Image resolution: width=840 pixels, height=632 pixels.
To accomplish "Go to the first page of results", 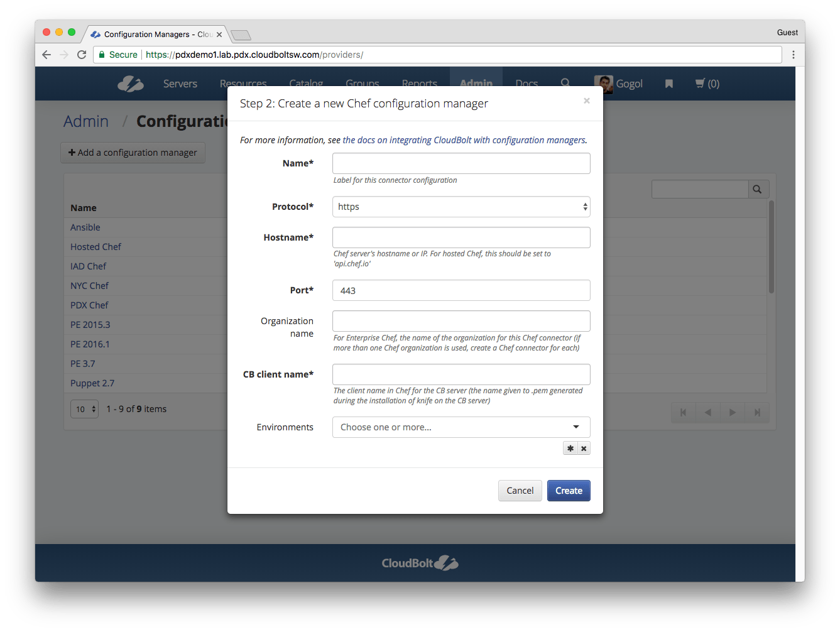I will [684, 413].
